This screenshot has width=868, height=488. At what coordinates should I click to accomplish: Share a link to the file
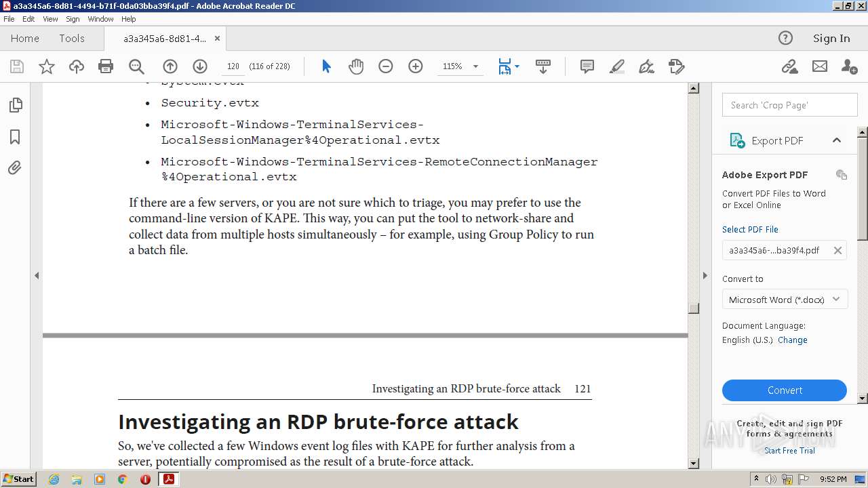point(789,66)
